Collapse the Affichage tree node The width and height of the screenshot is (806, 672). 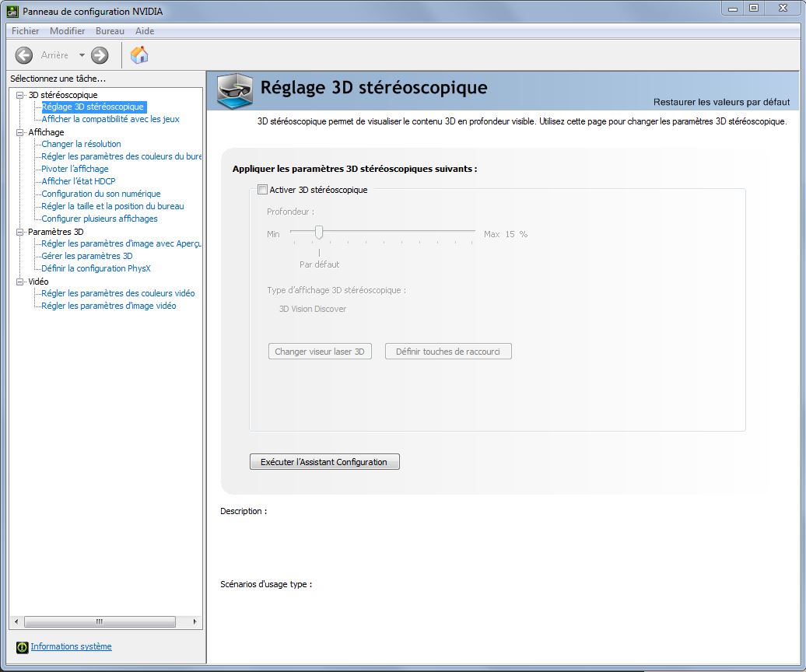20,132
